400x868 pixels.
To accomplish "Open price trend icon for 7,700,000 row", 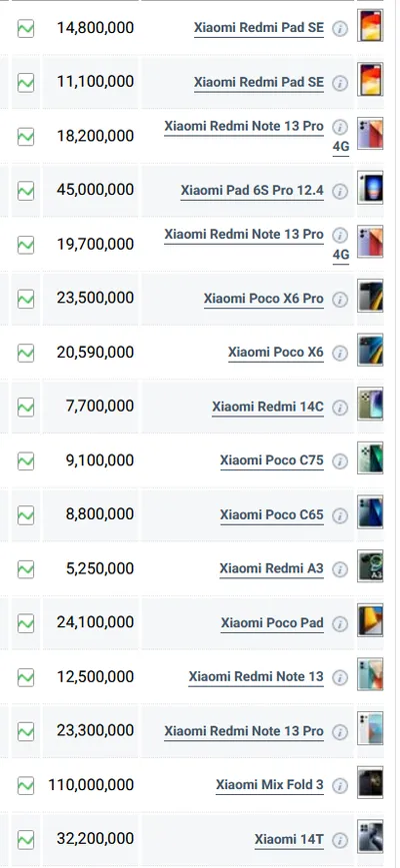I will pos(25,408).
